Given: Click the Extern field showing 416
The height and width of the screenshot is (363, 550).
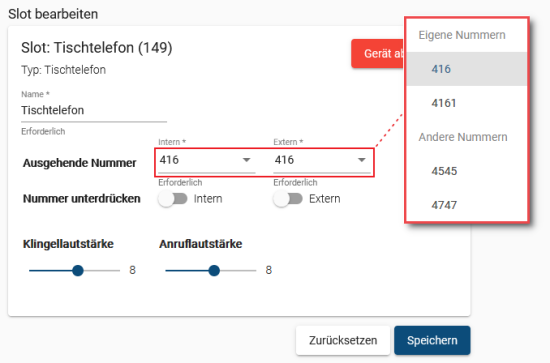Looking at the screenshot, I should [x=322, y=161].
